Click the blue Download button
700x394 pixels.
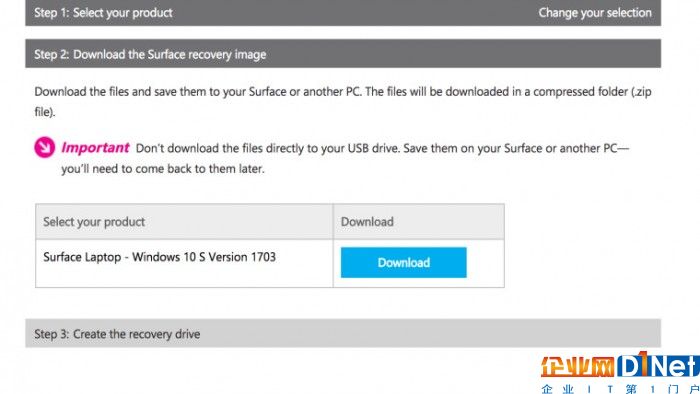[404, 262]
